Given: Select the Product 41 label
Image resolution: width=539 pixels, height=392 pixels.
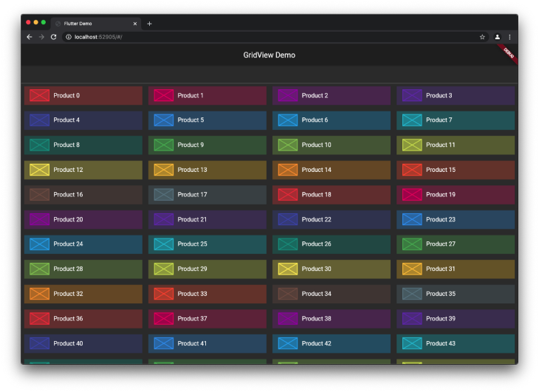Looking at the screenshot, I should point(192,343).
